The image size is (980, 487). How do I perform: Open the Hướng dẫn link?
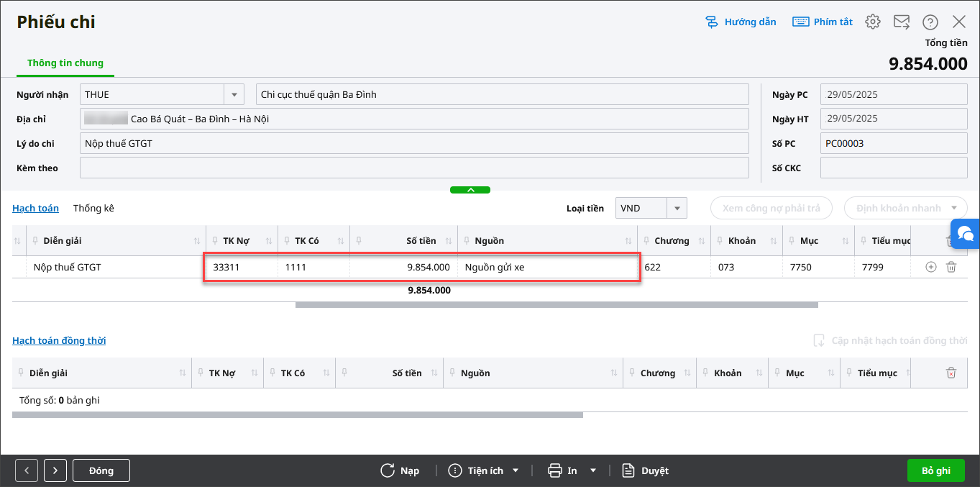(741, 22)
